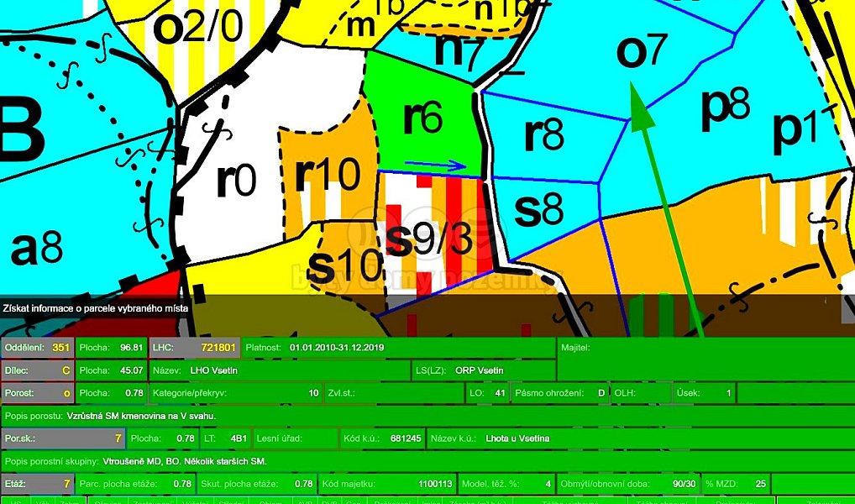Click the r0 white stand label
The height and width of the screenshot is (504, 855).
pos(236,180)
